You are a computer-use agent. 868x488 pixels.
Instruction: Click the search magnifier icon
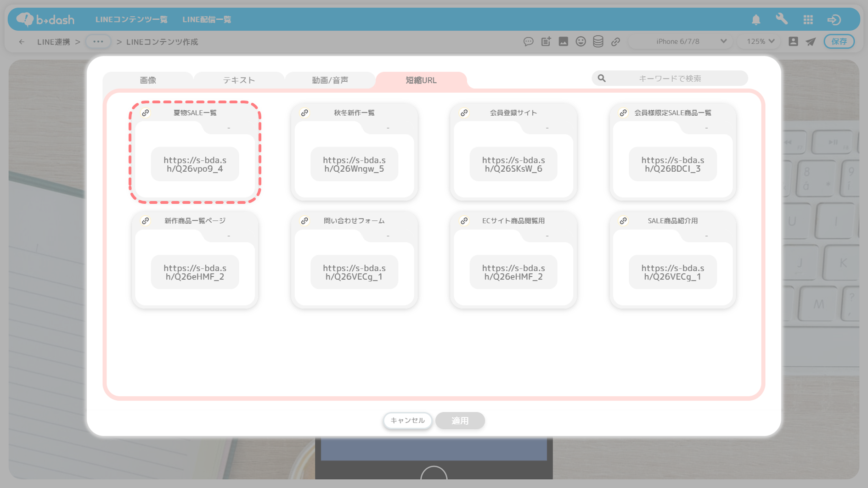click(x=602, y=79)
